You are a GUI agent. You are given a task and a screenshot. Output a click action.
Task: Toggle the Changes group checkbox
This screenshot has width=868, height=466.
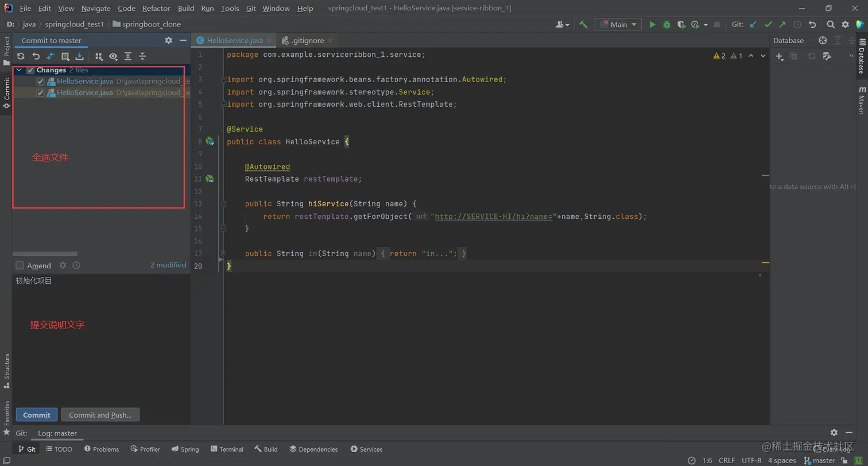point(30,70)
